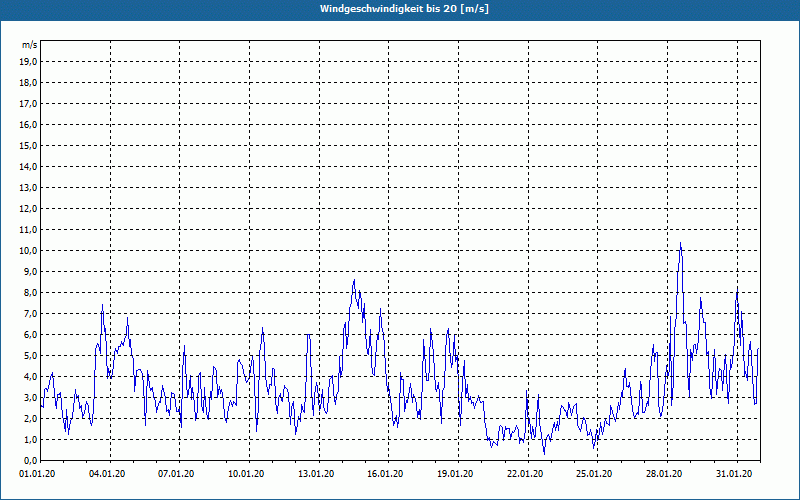Image resolution: width=800 pixels, height=500 pixels.
Task: Select the 8,0 y-axis label
Action: [30, 292]
